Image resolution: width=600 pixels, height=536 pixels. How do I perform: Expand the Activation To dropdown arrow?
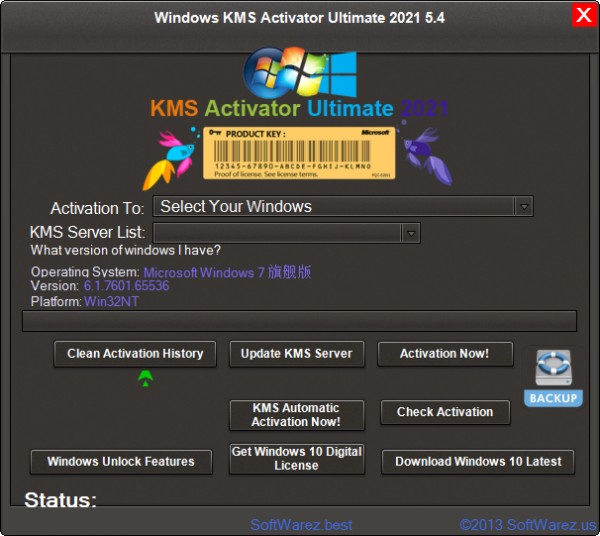tap(524, 207)
